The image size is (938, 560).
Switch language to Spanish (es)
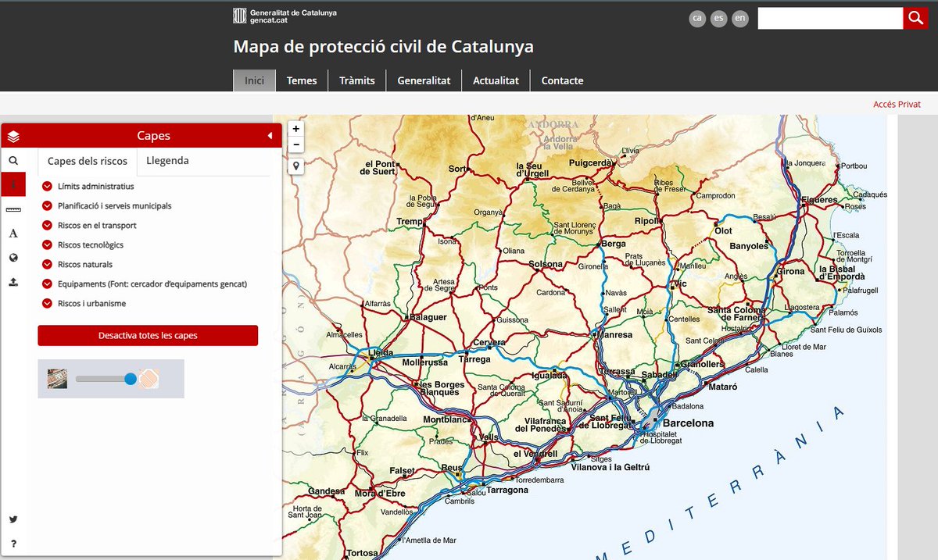tap(719, 19)
